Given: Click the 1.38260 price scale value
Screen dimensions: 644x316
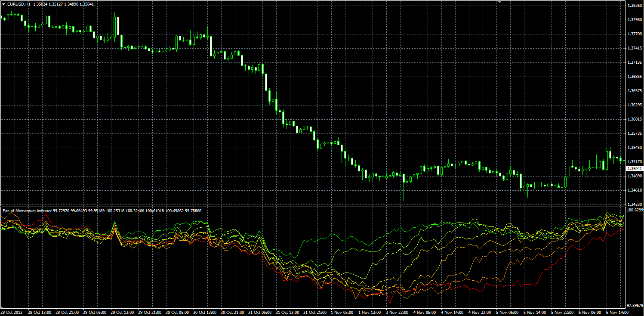Looking at the screenshot, I should [635, 6].
